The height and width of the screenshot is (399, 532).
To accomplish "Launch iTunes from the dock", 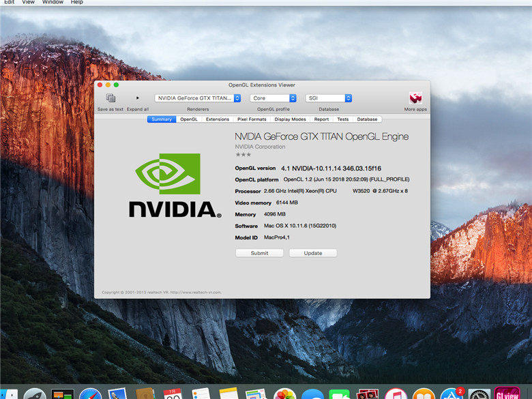I will pos(396,394).
